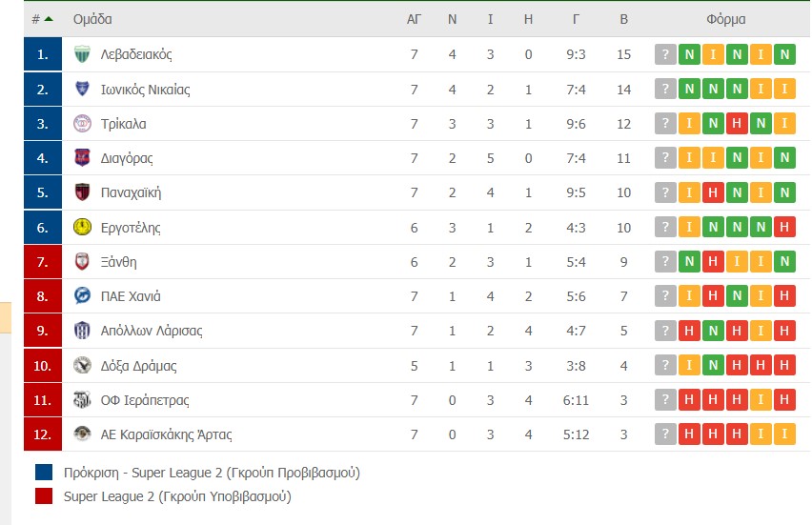Viewport: 812px width, 525px height.
Task: Click Εργοτέλης red H latest form result
Action: 784,228
